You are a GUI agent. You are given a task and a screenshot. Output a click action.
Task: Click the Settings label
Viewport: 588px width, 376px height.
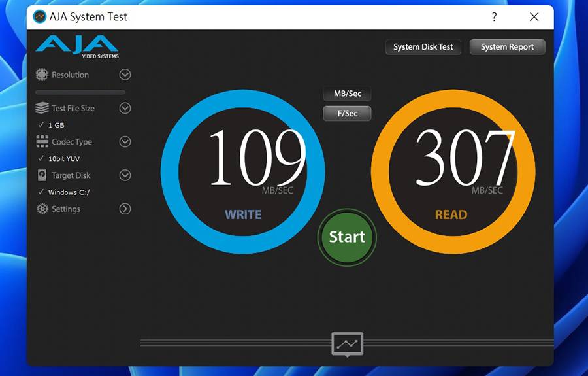click(x=66, y=209)
